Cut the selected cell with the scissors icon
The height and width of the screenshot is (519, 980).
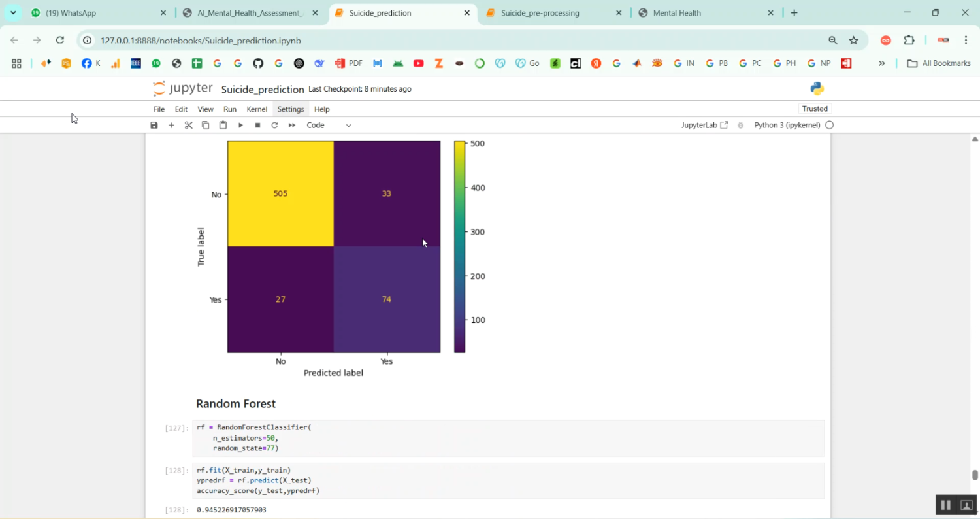coord(189,125)
